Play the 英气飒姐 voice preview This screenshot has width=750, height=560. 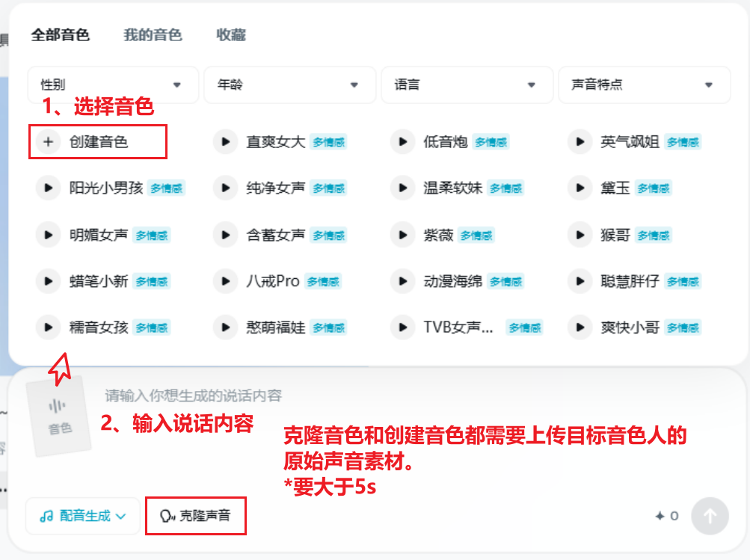pos(580,141)
